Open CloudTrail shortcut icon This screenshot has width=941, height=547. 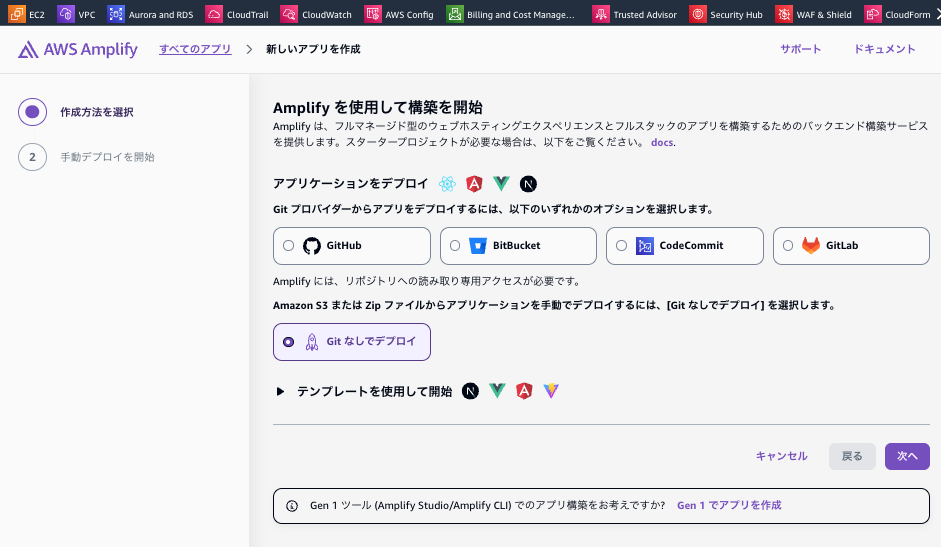click(x=214, y=13)
